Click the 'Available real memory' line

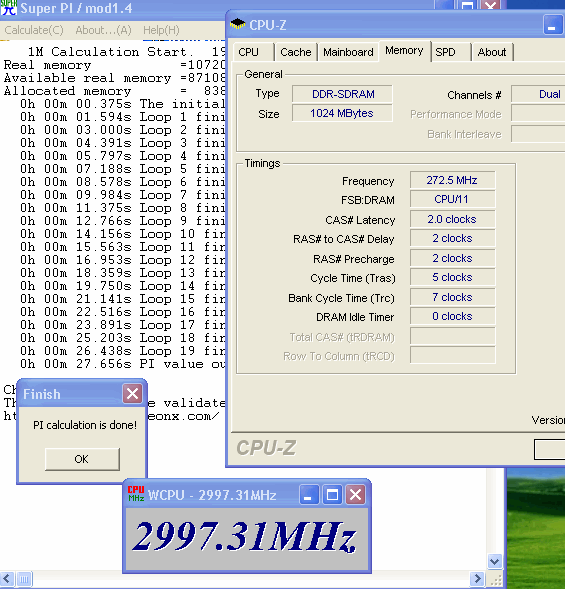tap(114, 78)
